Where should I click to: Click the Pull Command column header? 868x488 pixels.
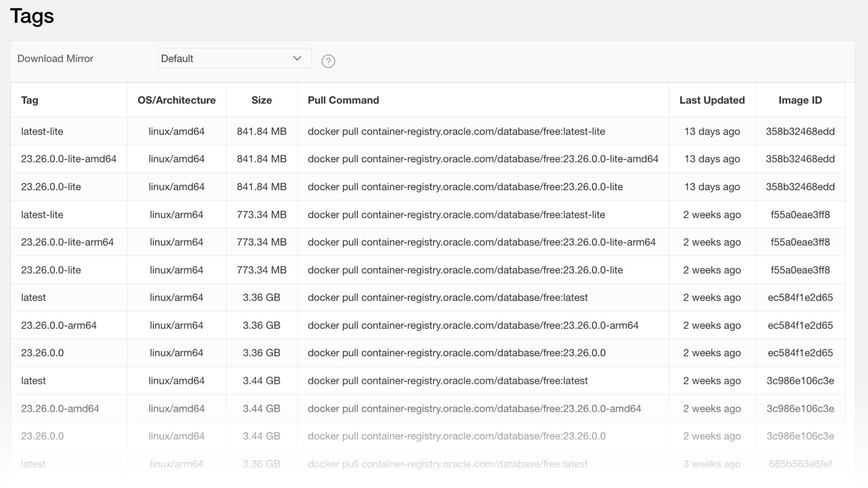point(343,100)
